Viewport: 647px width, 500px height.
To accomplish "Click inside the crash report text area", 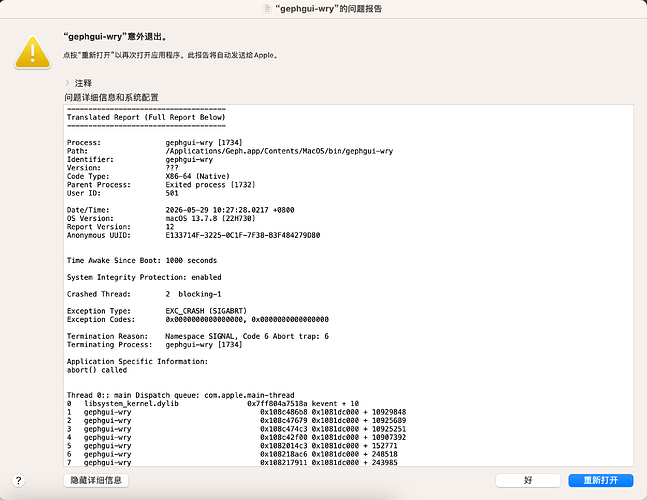I will pos(348,285).
